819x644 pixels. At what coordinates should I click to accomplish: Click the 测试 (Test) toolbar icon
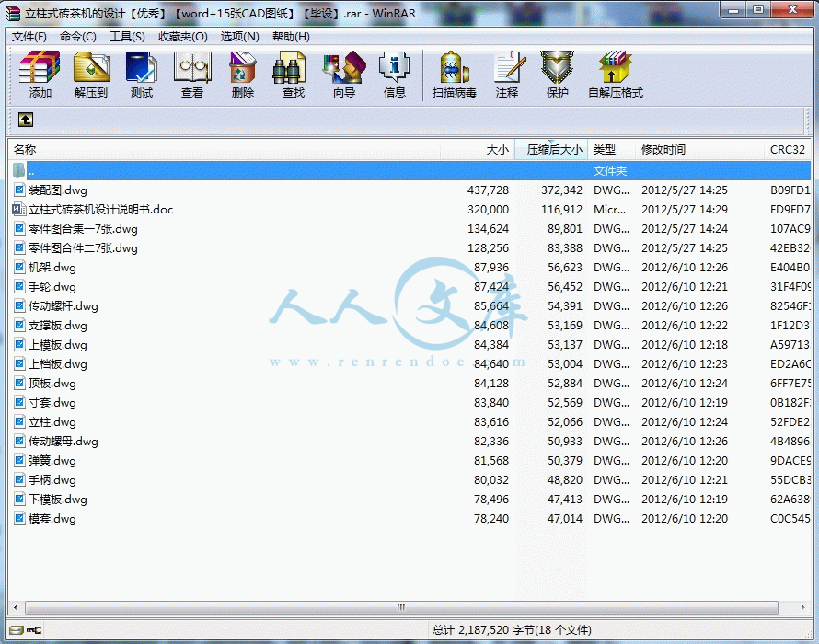(x=142, y=67)
